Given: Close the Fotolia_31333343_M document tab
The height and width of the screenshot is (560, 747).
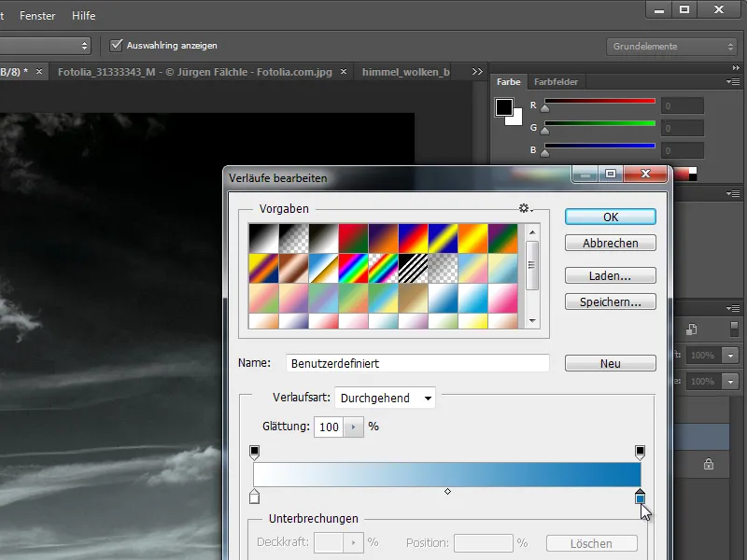Looking at the screenshot, I should tap(344, 72).
